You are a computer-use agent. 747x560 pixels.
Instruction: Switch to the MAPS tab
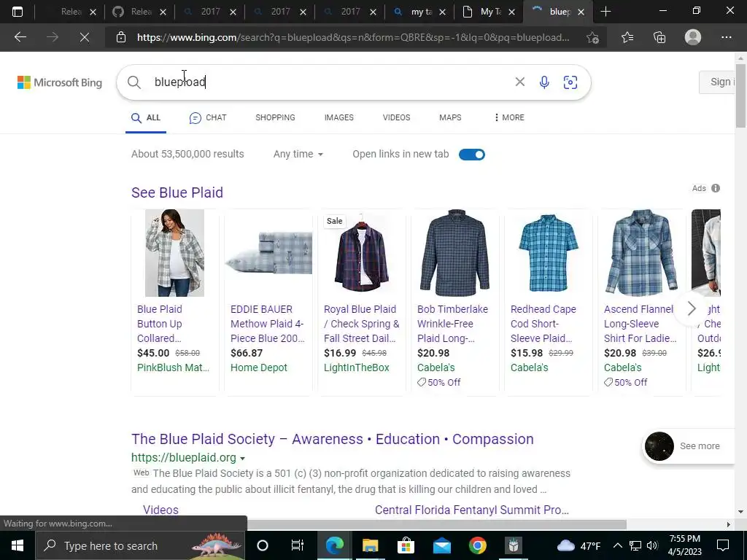tap(450, 117)
